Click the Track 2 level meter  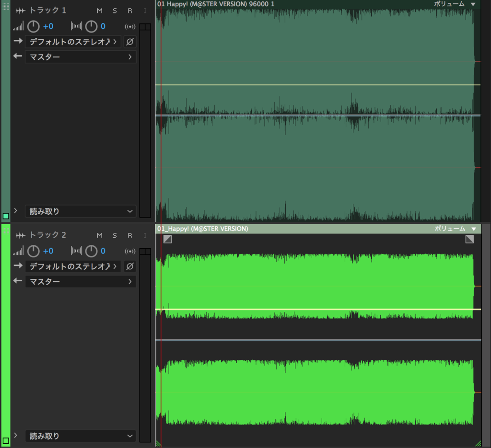145,345
